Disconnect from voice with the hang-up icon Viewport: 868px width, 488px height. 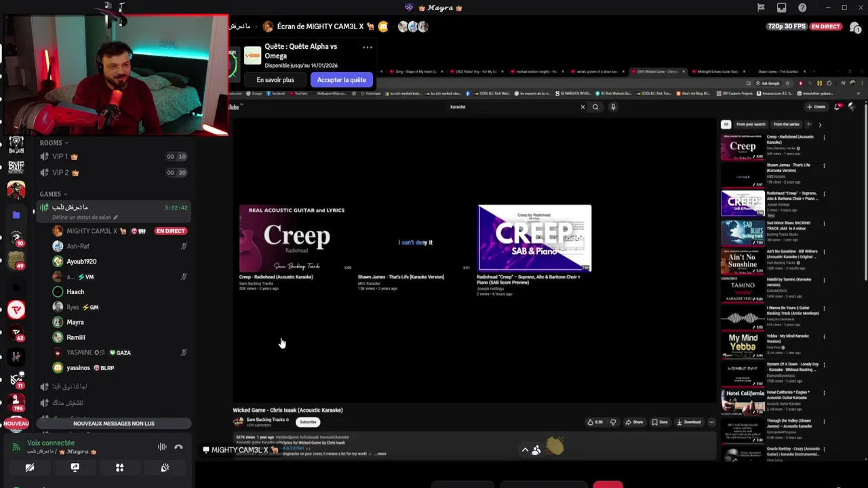(178, 447)
